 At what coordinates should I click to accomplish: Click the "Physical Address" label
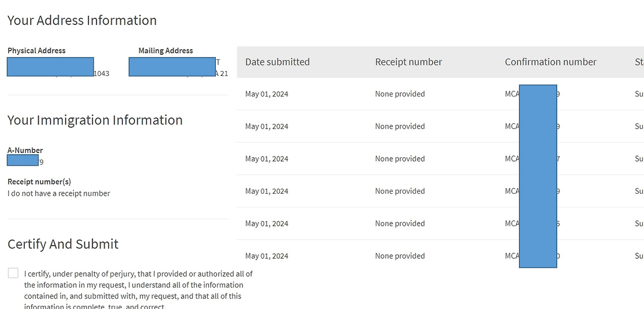pos(36,50)
